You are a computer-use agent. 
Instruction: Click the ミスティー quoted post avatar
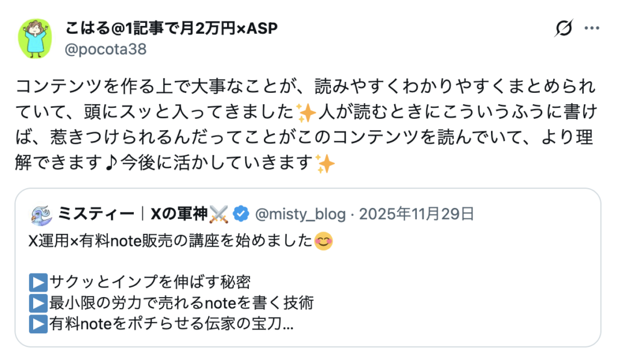pos(41,213)
